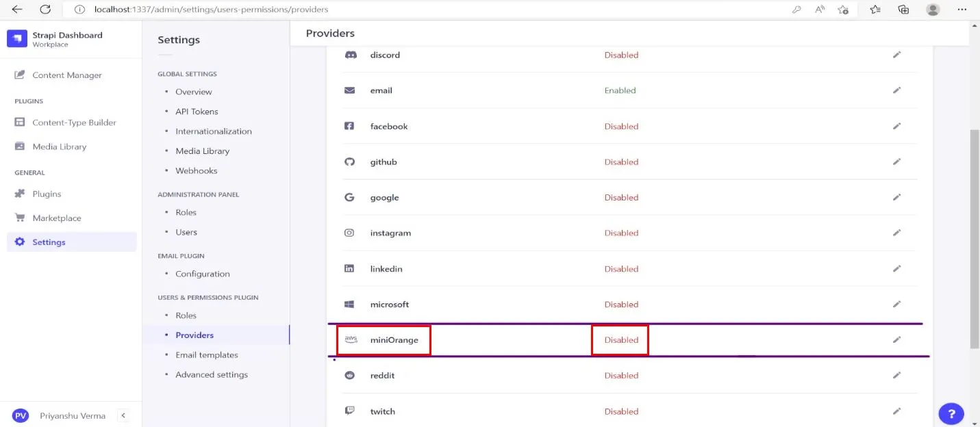Click the browser favorites star icon
980x427 pixels.
875,10
